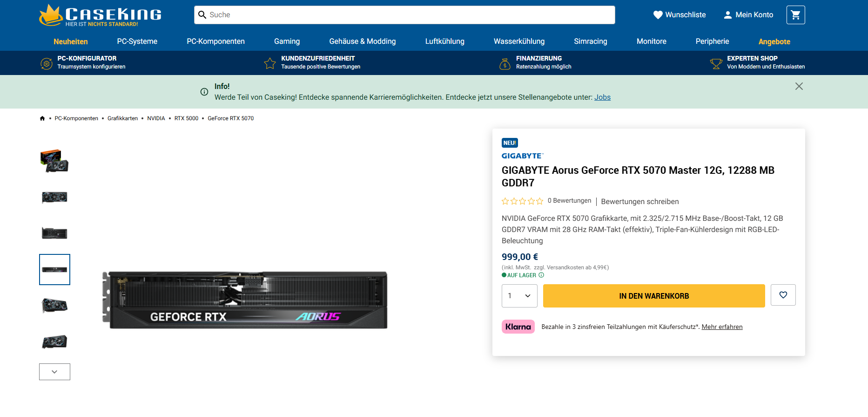Click the stock info icon next to AUF LAGER
Viewport: 868px width, 417px height.
click(x=541, y=275)
